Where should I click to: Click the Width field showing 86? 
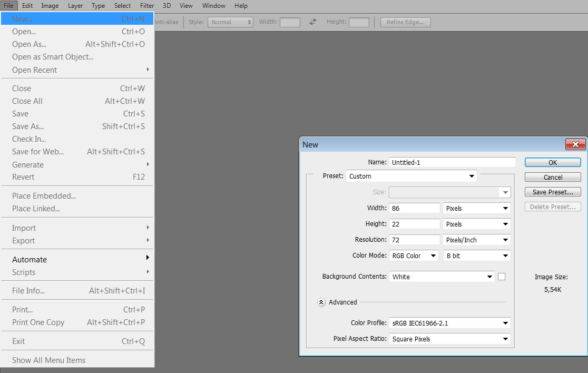point(414,209)
